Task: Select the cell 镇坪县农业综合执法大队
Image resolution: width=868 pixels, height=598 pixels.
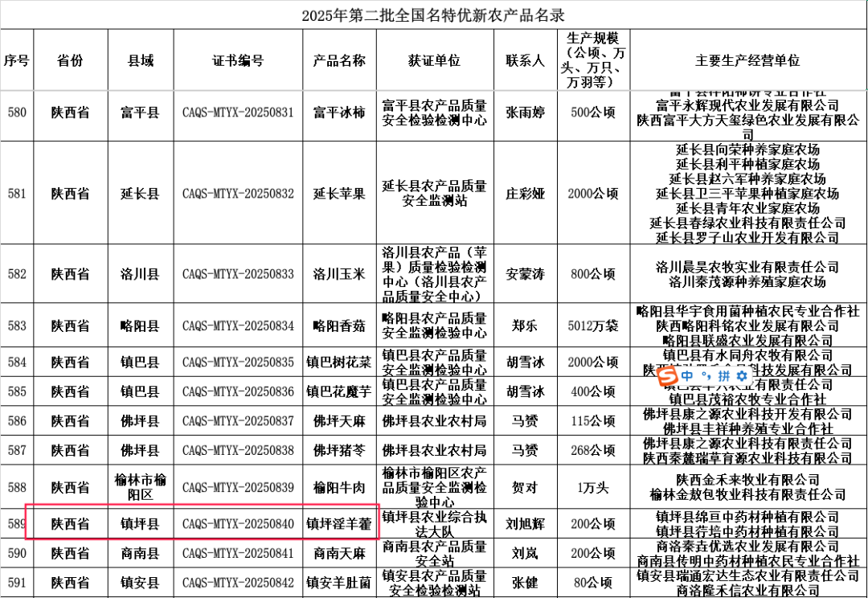Action: click(435, 524)
